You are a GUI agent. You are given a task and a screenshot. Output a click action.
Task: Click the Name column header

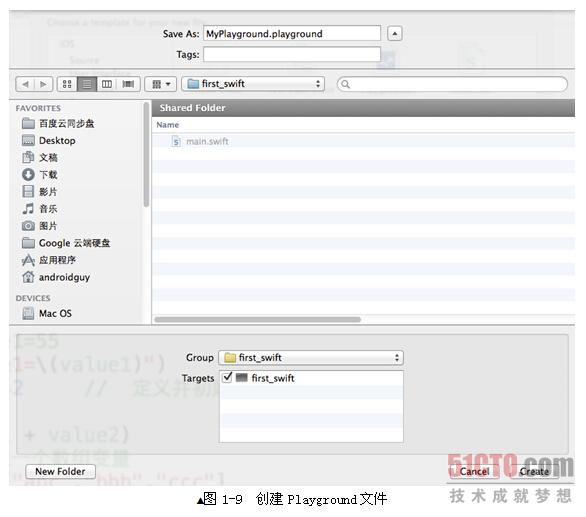pos(167,125)
